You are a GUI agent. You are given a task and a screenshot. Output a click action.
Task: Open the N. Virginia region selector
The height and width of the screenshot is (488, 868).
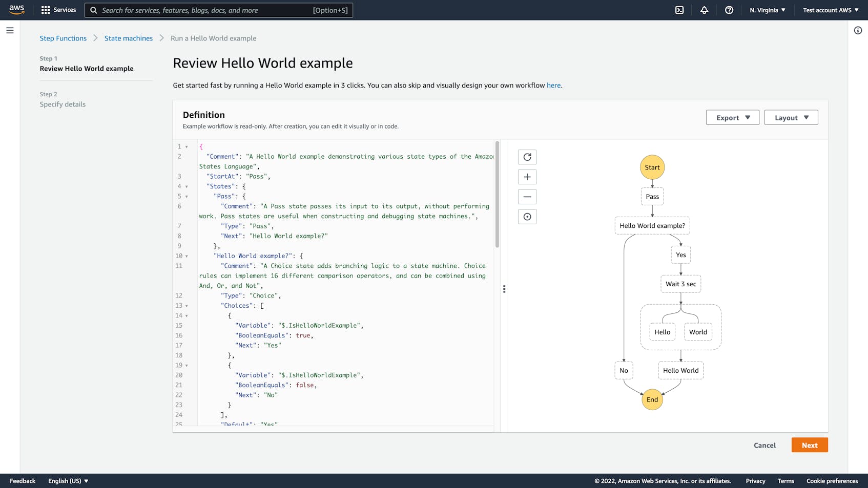[x=767, y=10]
